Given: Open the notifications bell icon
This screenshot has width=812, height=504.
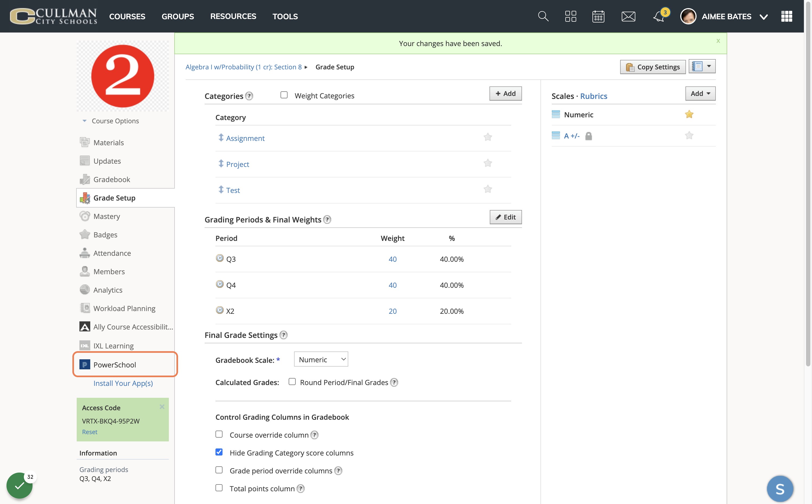Looking at the screenshot, I should [659, 16].
